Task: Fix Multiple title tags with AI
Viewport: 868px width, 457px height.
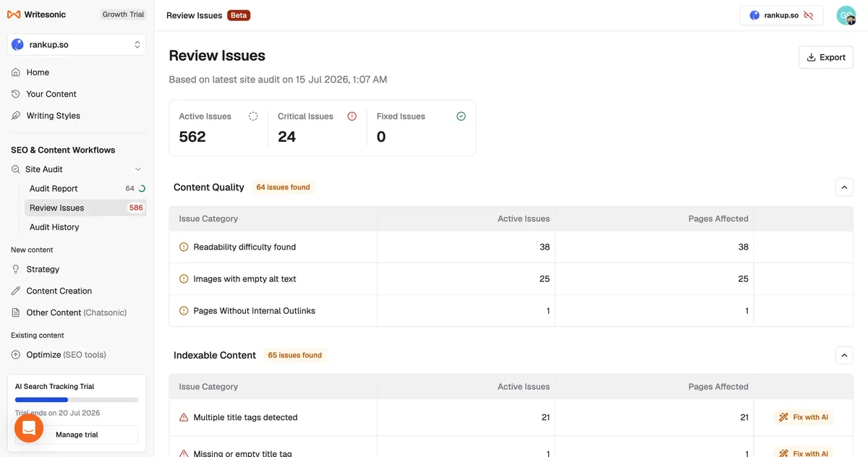Action: (804, 417)
